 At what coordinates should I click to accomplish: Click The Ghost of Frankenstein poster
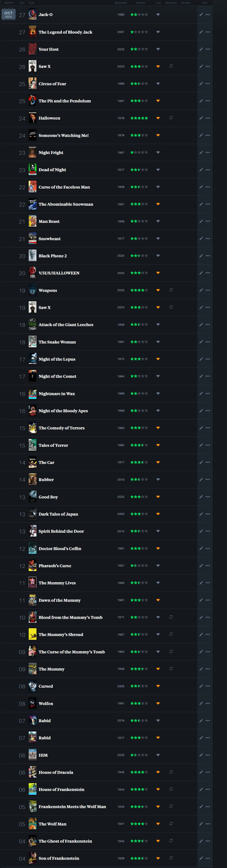[33, 841]
